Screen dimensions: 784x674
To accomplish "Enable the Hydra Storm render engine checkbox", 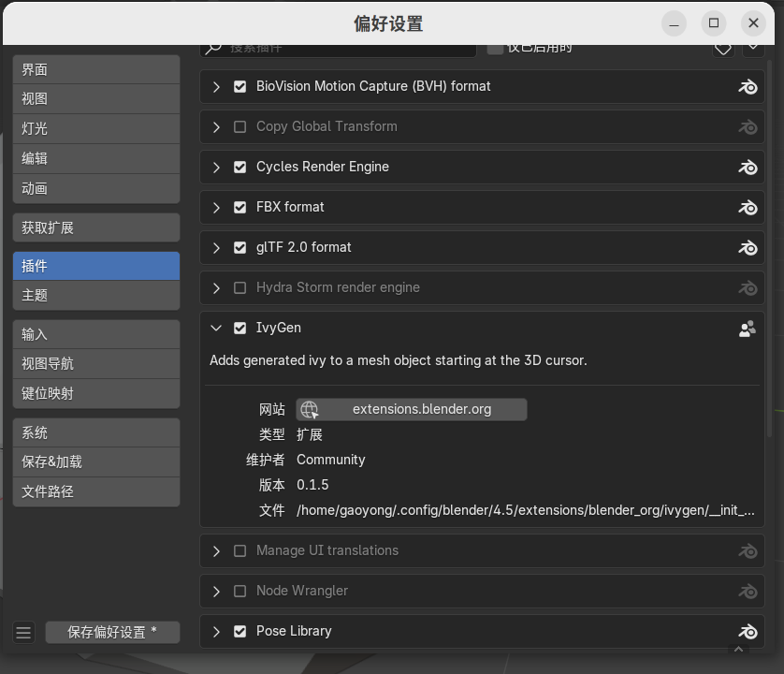I will pyautogui.click(x=240, y=287).
